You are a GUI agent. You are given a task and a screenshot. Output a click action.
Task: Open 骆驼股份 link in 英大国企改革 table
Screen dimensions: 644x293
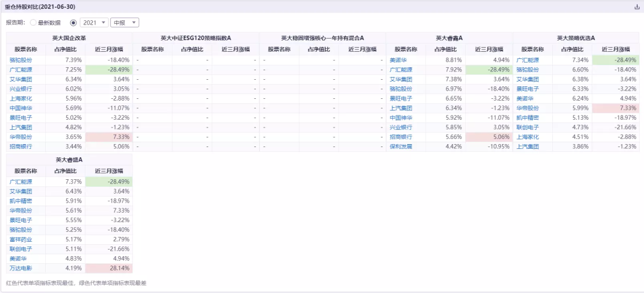[20, 60]
